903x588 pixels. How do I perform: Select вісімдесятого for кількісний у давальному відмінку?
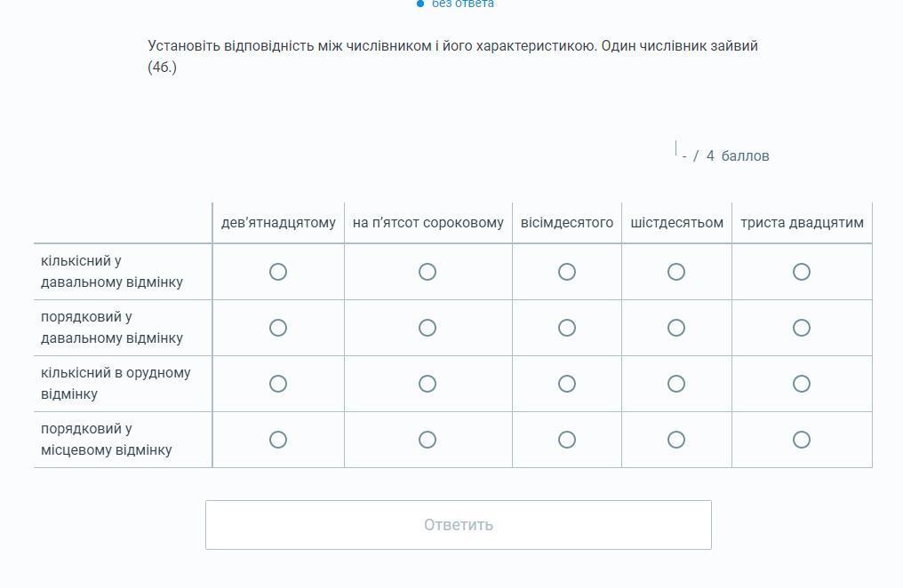567,272
